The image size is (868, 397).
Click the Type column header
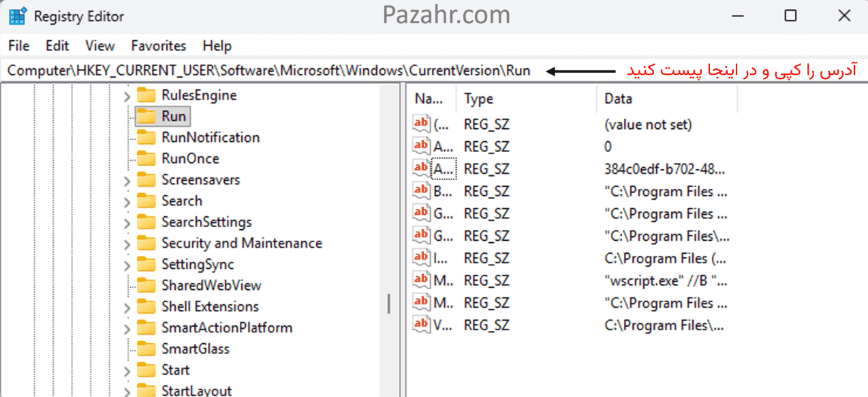coord(527,99)
